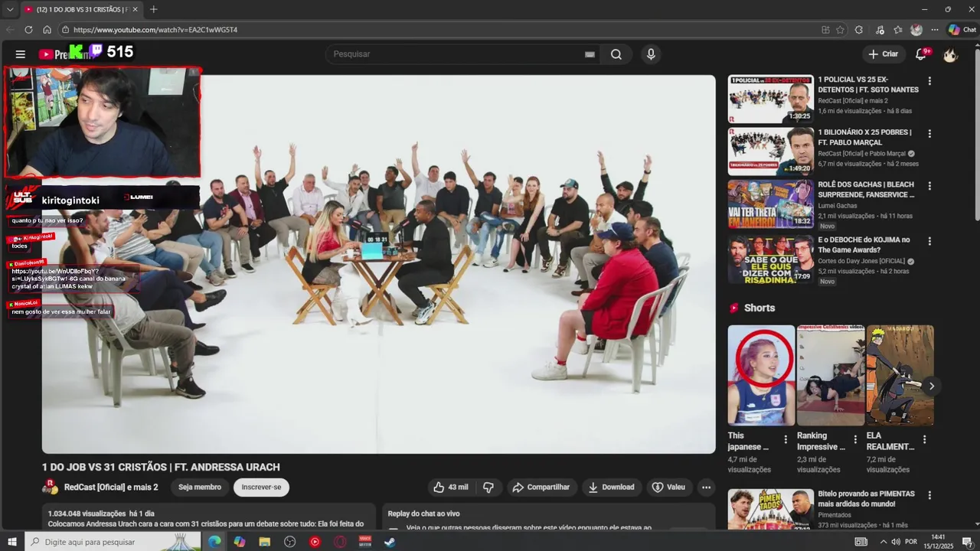Open ROLÊ DOS GACHAS BLEACH video thumbnail
Image resolution: width=980 pixels, height=551 pixels.
(x=770, y=204)
